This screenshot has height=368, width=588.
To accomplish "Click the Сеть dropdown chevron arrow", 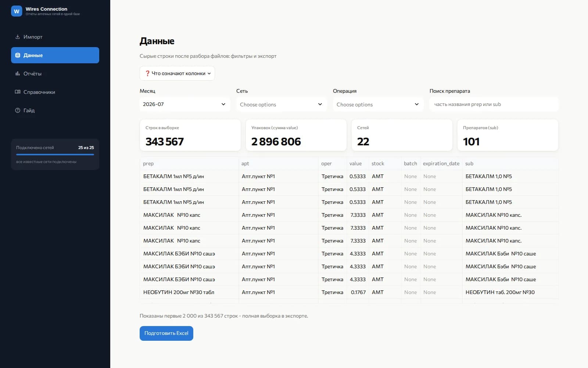I will [320, 104].
